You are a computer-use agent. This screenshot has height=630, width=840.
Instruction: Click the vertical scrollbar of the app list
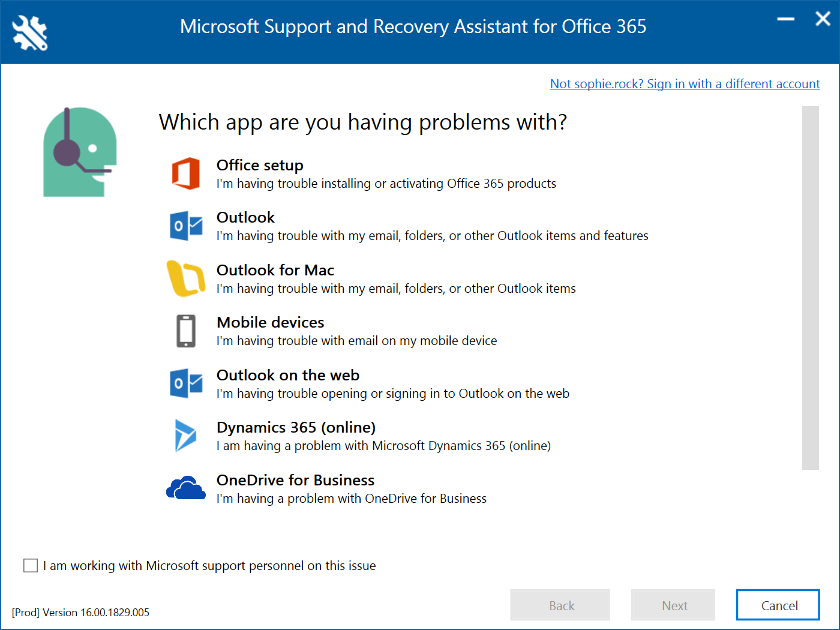coord(810,287)
